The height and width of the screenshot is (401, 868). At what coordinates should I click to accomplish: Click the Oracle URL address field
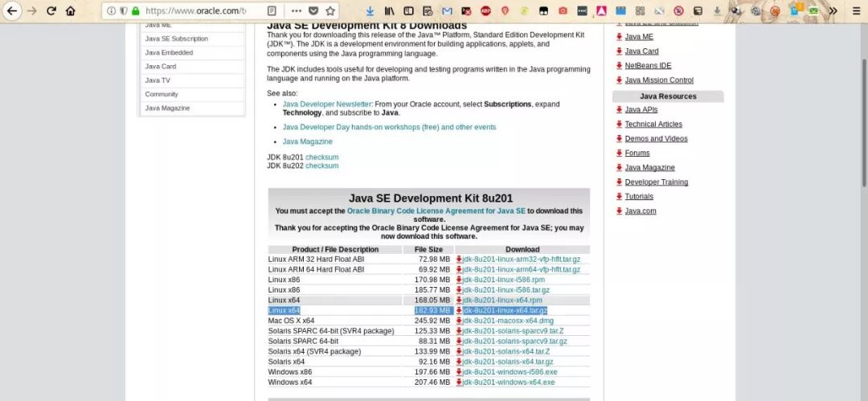(193, 11)
